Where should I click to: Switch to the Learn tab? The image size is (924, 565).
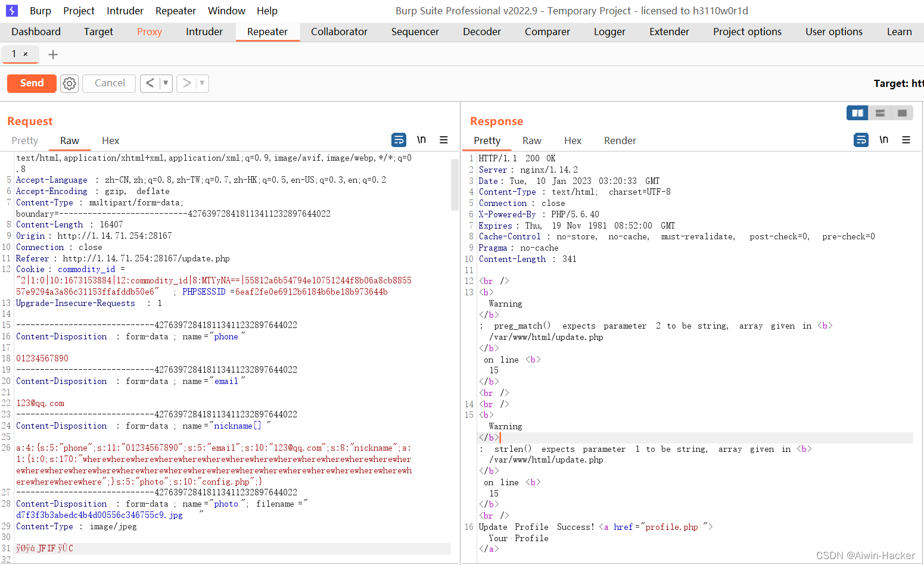899,32
